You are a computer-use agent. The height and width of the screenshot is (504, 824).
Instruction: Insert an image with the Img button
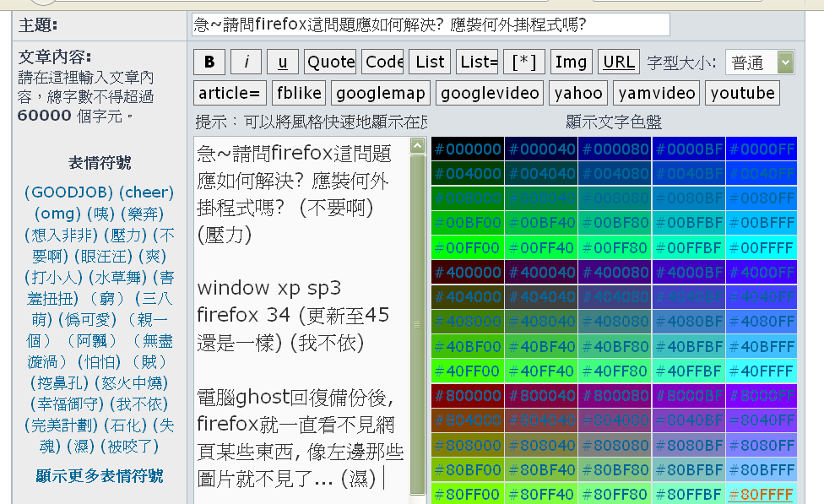(x=572, y=62)
